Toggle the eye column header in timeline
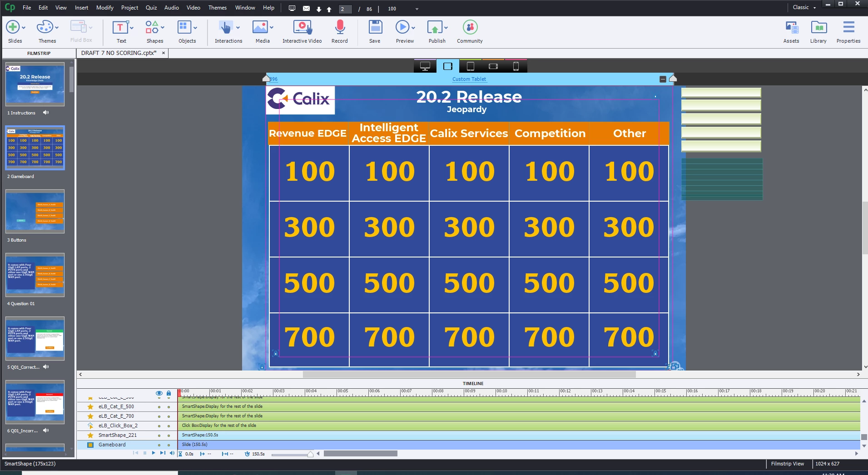Viewport: 868px width, 475px height. (x=159, y=393)
